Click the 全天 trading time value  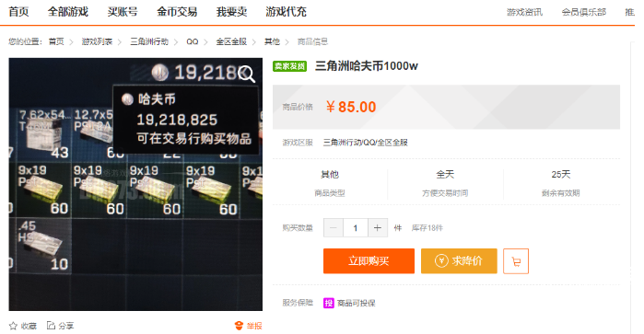[x=445, y=175]
